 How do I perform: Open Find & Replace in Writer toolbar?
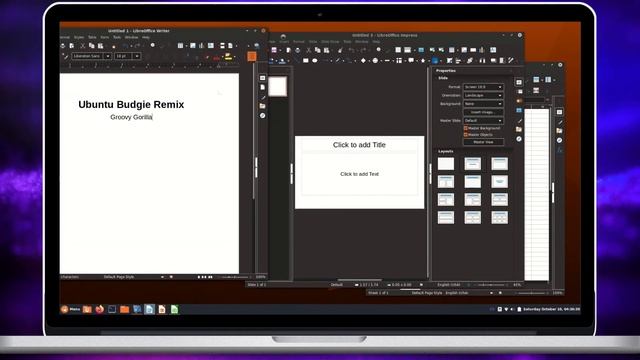coord(153,45)
